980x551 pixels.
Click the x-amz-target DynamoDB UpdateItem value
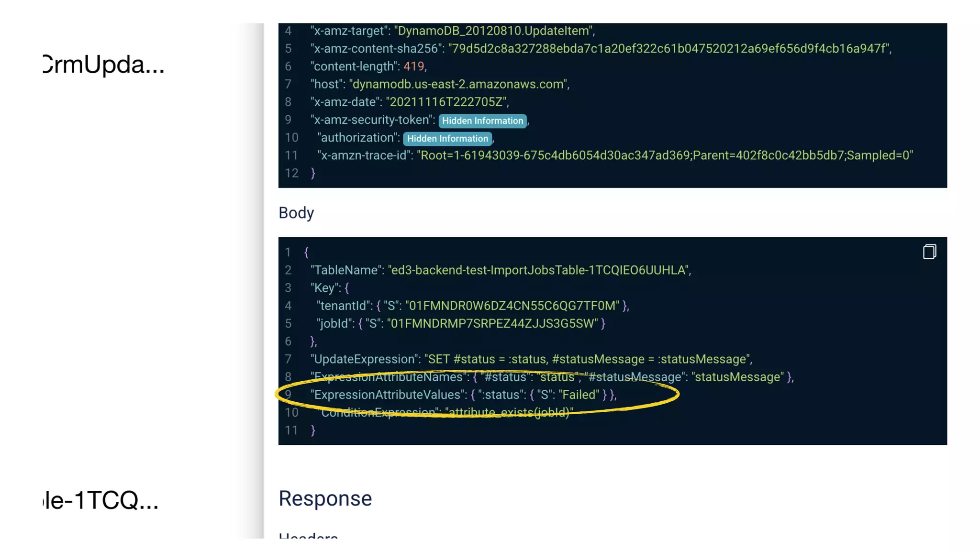(x=494, y=31)
